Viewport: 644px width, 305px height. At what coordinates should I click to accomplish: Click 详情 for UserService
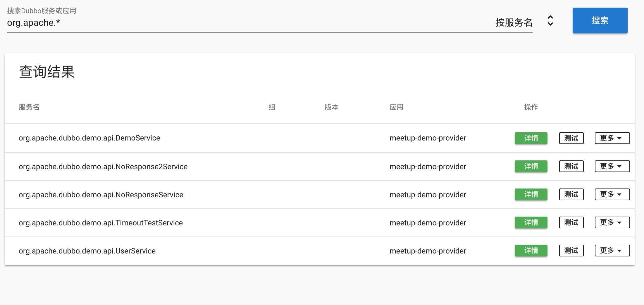pos(531,251)
